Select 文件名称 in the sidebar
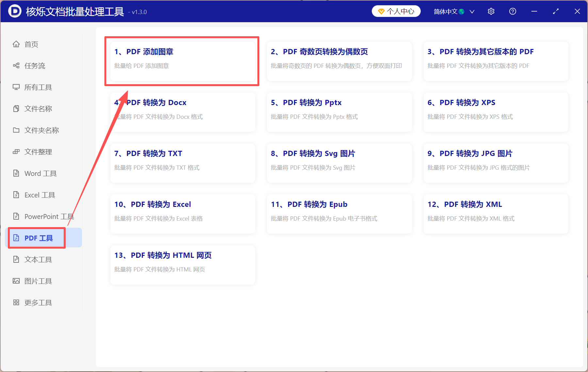588x372 pixels. 16,108
